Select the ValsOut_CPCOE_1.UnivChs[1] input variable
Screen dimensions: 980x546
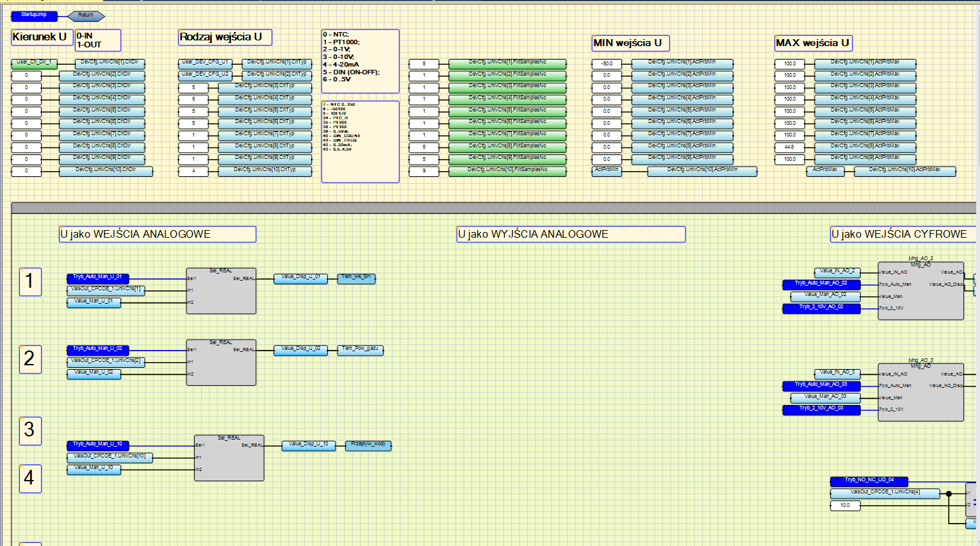(x=106, y=290)
